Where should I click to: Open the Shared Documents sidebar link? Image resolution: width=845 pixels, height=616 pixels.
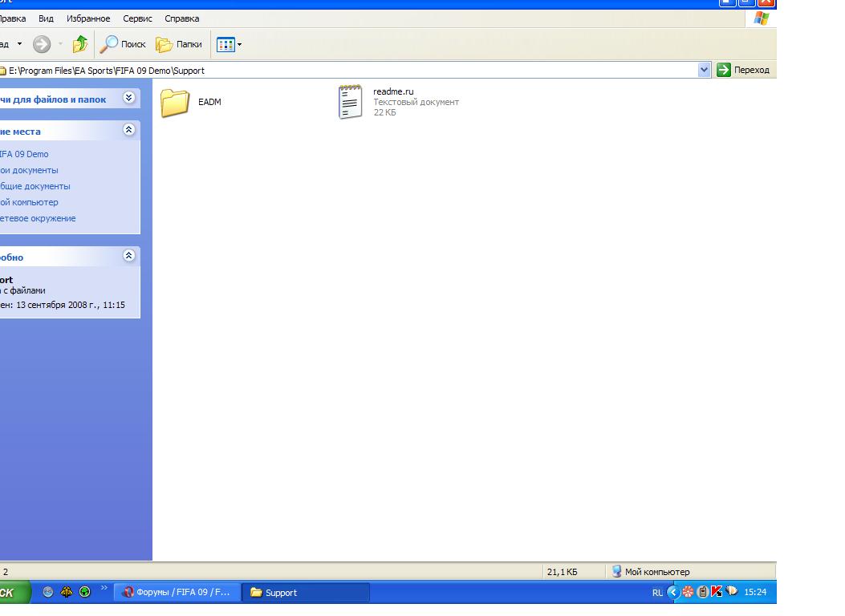coord(35,186)
